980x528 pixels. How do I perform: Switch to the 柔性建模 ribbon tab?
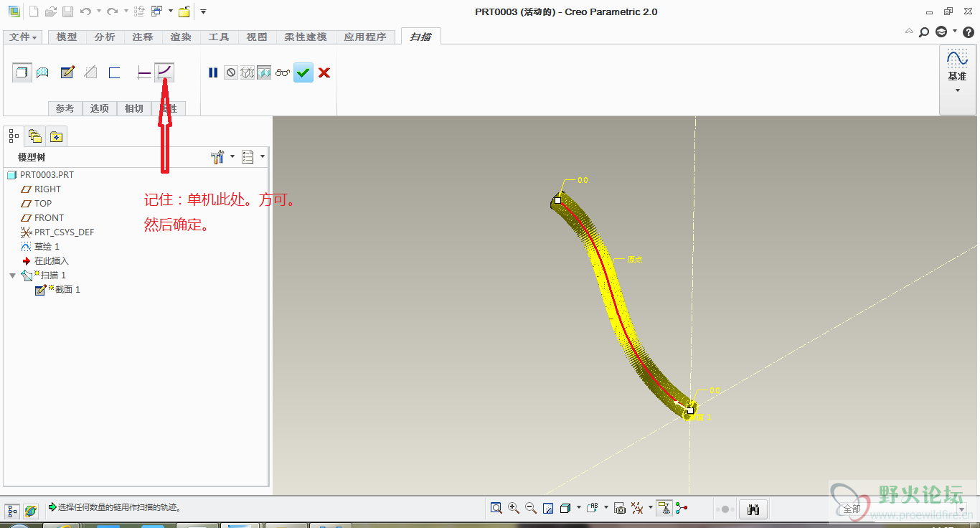tap(306, 37)
